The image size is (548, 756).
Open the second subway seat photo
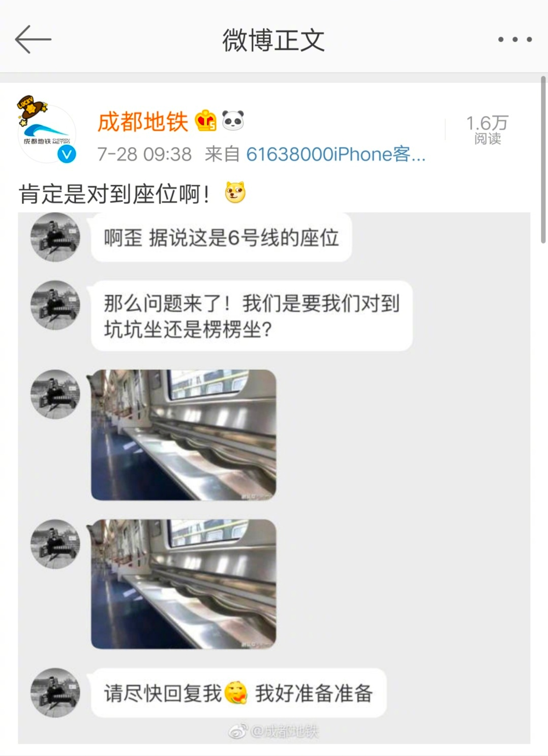184,584
